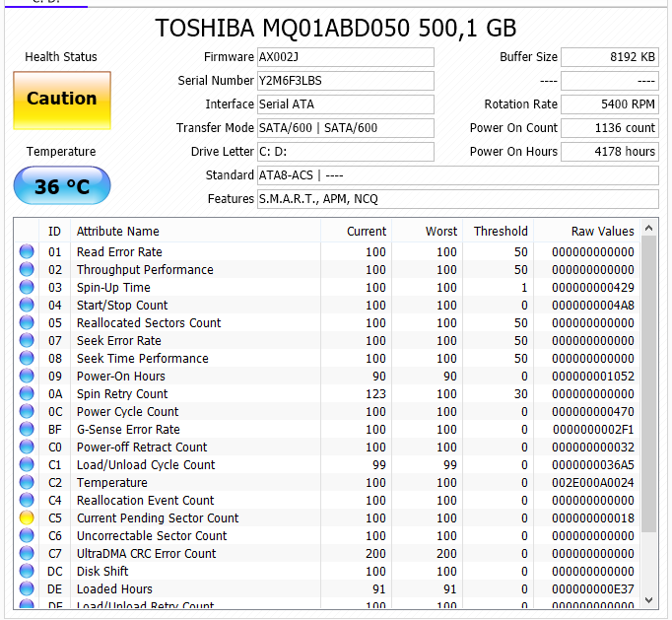This screenshot has height=620, width=672.
Task: Click the Drive Letter field C: D:
Action: tap(346, 152)
